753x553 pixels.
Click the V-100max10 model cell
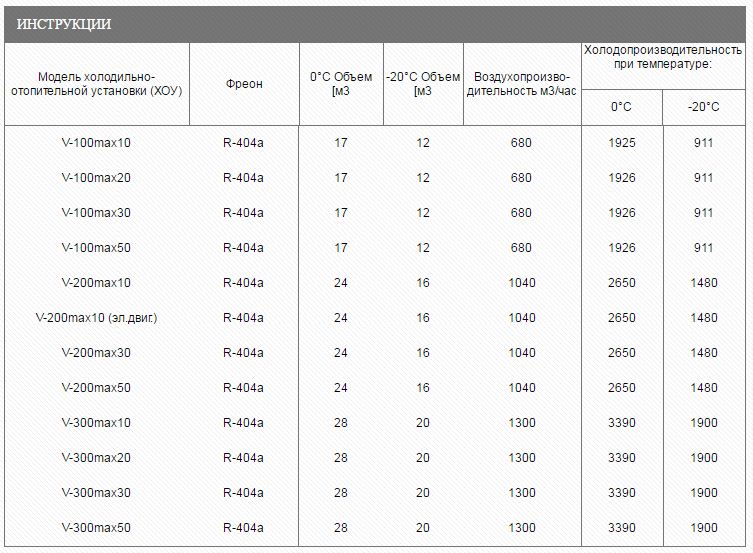(96, 143)
